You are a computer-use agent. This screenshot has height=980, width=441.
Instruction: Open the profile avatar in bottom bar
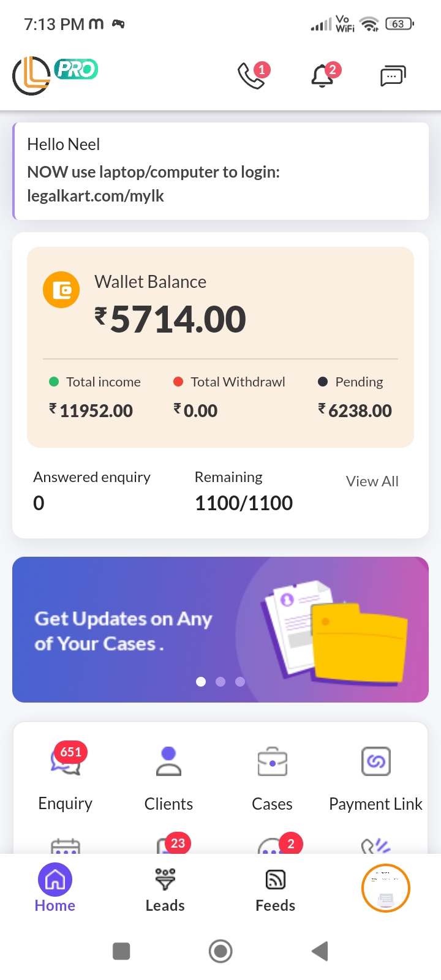(385, 888)
